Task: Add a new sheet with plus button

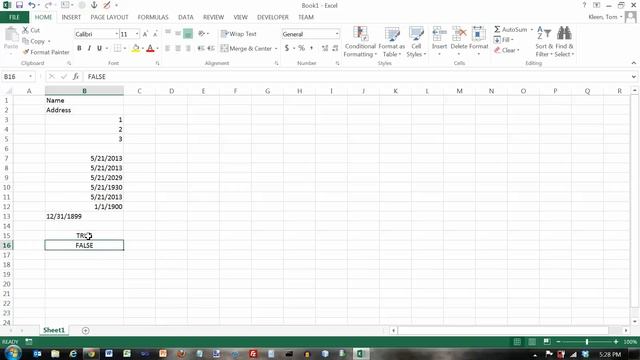Action: point(85,331)
